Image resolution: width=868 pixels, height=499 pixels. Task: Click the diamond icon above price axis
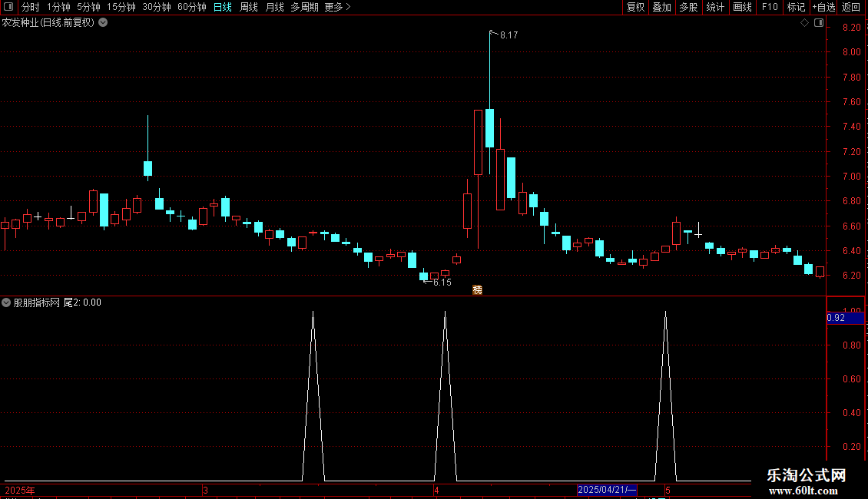(805, 23)
